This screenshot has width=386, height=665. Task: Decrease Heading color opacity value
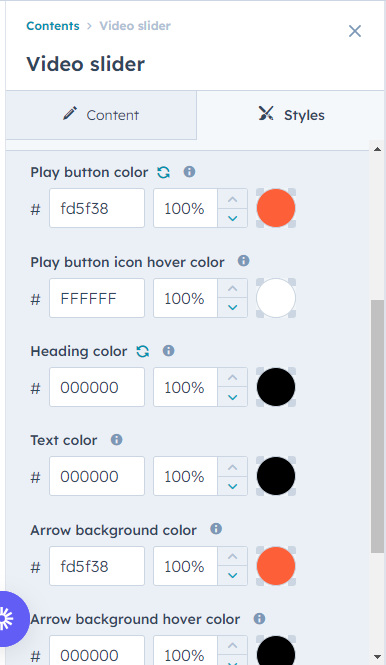coord(232,397)
